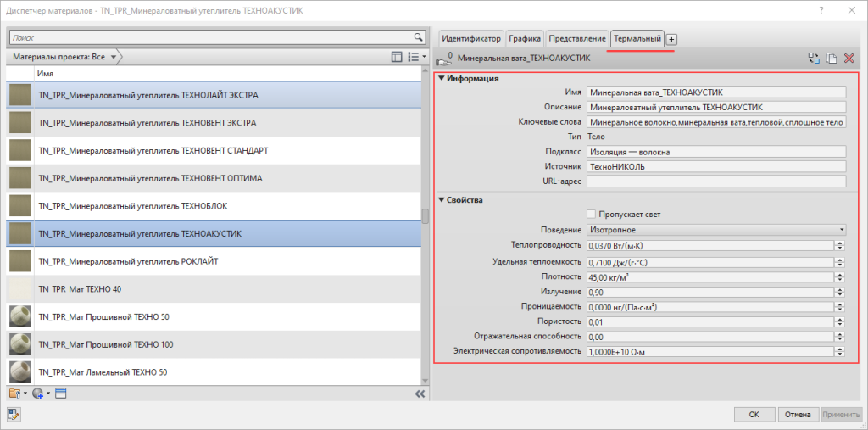Enable the Пропускает свет checkbox
868x430 pixels.
coord(591,214)
